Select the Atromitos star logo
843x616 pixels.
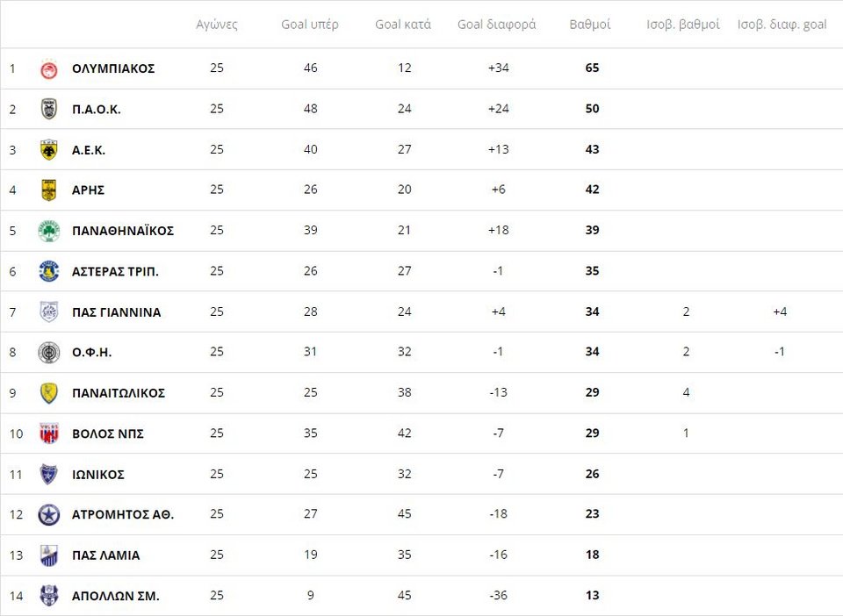point(49,515)
